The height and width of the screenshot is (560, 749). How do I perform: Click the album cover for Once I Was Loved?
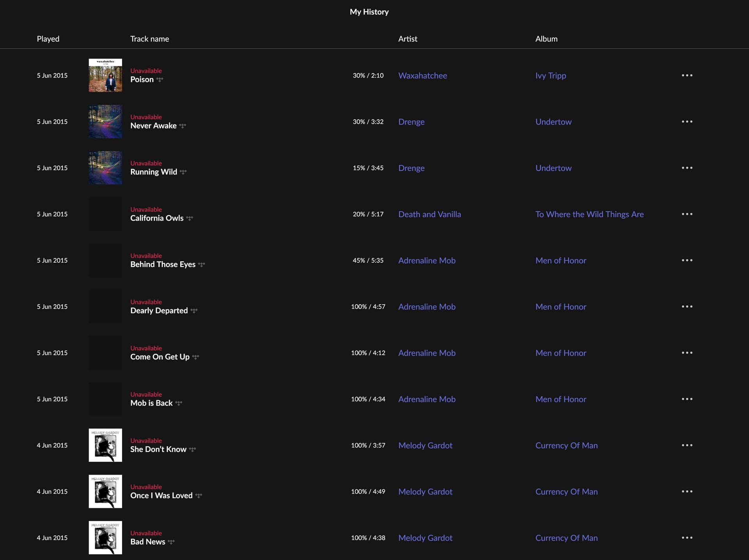coord(105,491)
